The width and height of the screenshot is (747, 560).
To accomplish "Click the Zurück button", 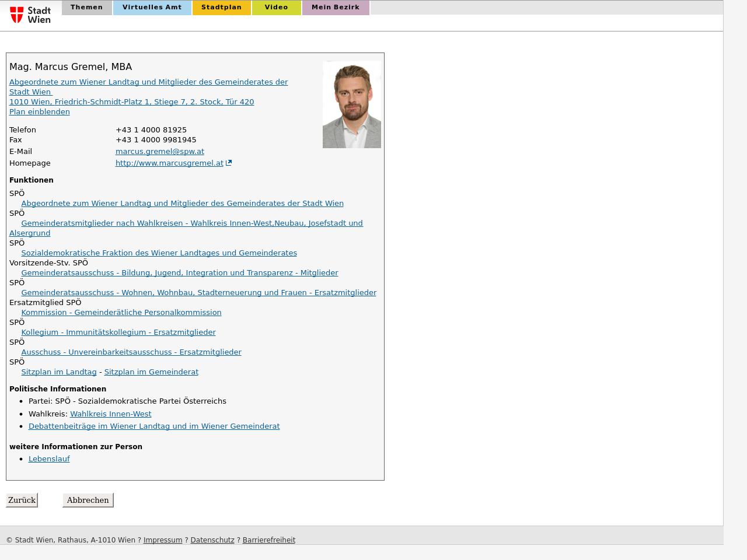I will pos(22,500).
